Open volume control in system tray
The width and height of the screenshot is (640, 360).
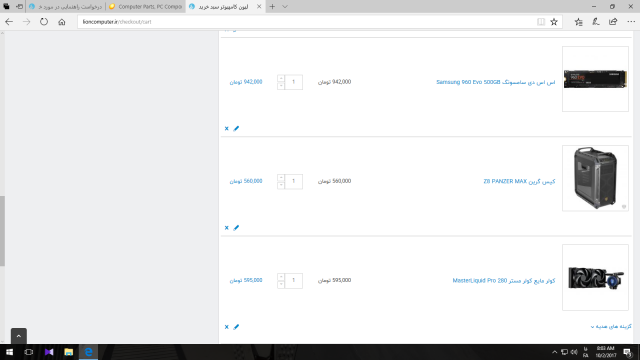574,352
